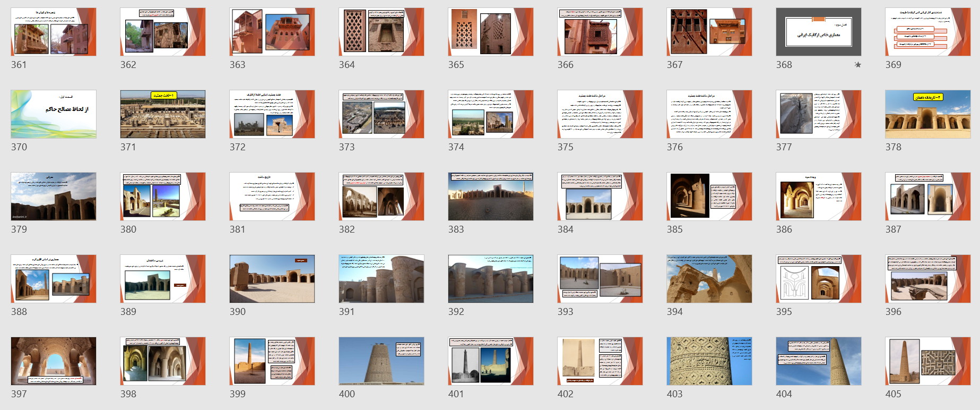Select slide 405 with the brickwork pattern image

pyautogui.click(x=927, y=361)
